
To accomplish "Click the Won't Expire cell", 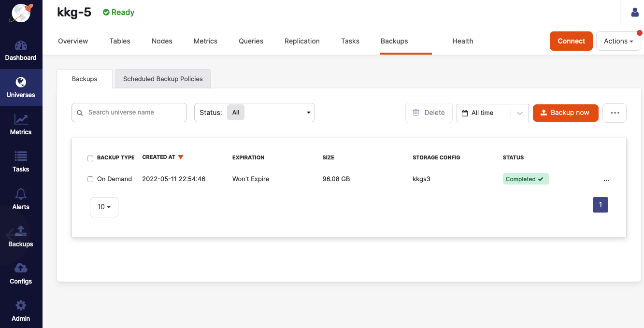I will tap(251, 179).
